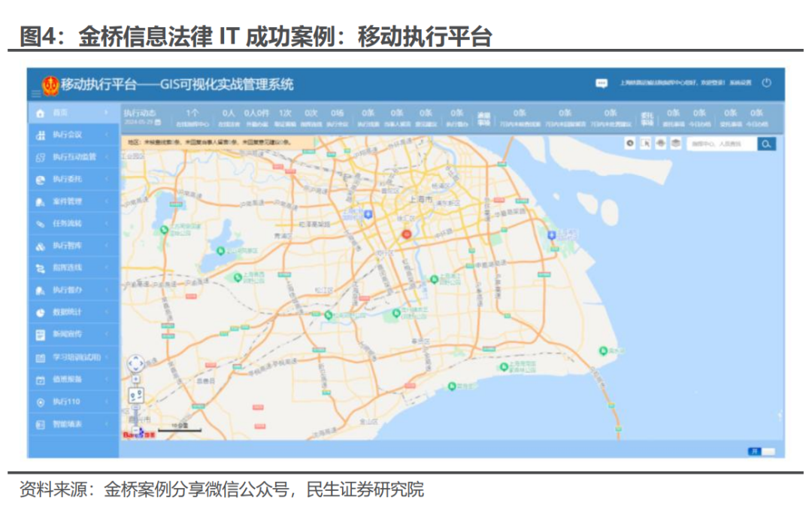Viewport: 812px width, 509px height.
Task: Open the 执行110 menu label
Action: pyautogui.click(x=66, y=401)
